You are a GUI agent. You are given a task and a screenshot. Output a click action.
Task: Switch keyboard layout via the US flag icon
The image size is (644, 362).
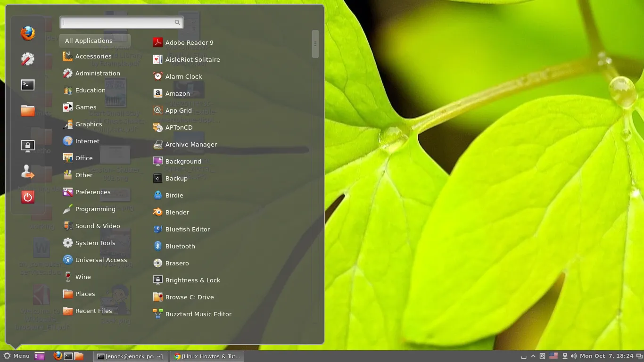pos(553,356)
